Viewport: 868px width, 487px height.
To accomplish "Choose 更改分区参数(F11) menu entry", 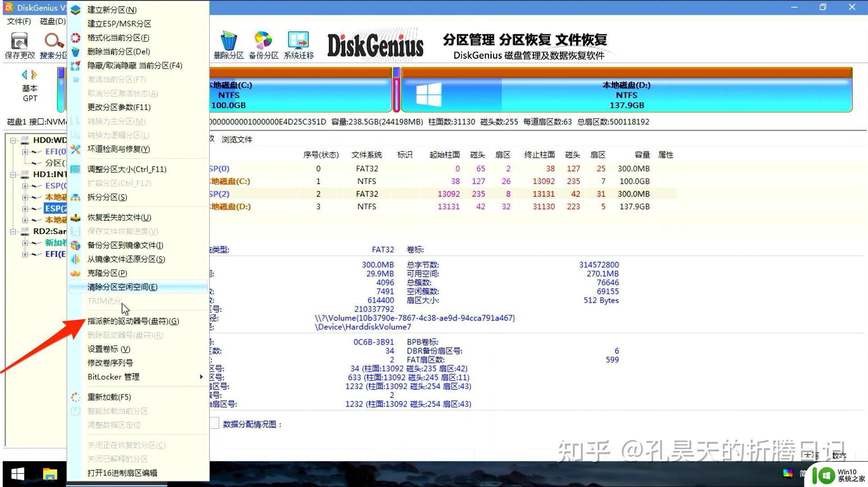I will (119, 107).
